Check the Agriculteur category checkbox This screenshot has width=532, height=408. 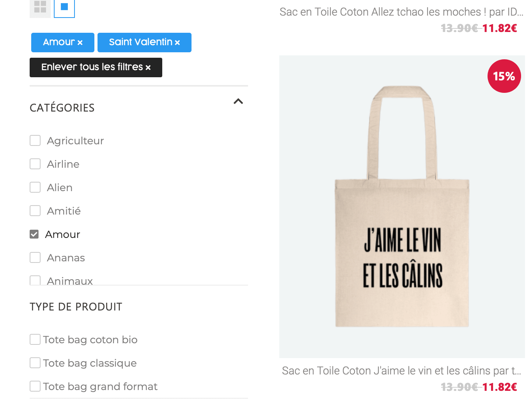click(35, 140)
